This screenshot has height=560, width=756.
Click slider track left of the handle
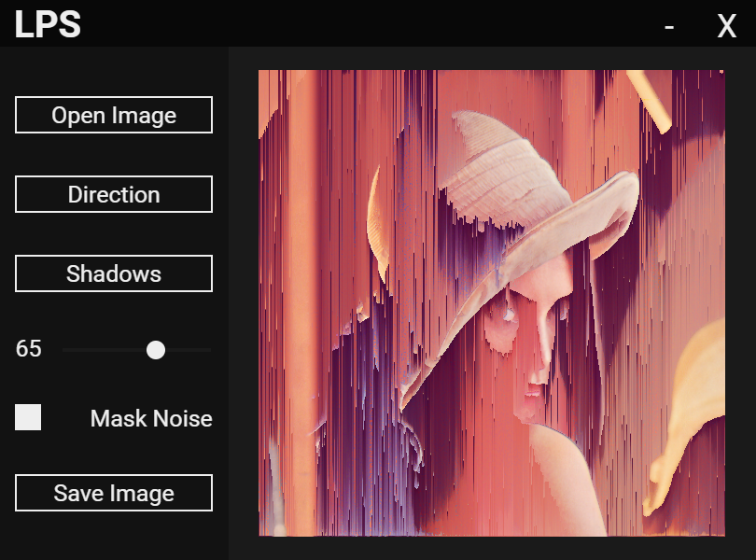tap(105, 350)
